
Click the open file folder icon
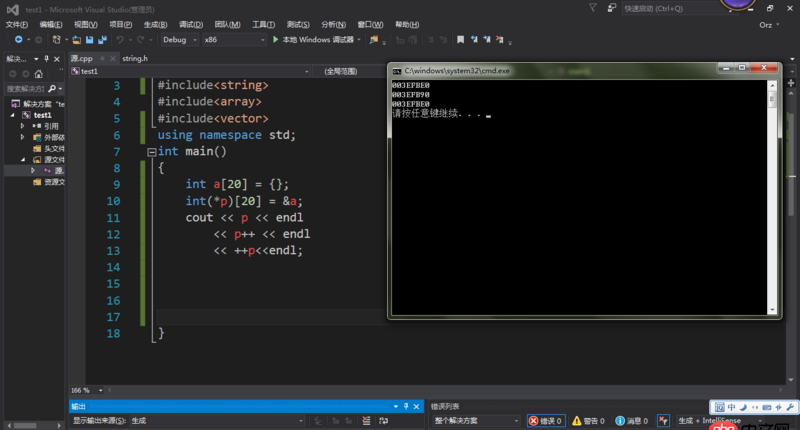click(77, 39)
